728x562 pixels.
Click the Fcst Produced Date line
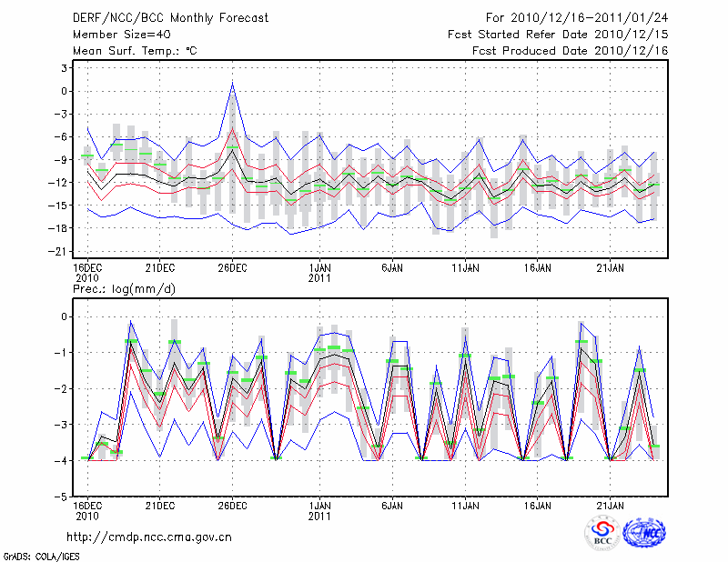570,51
